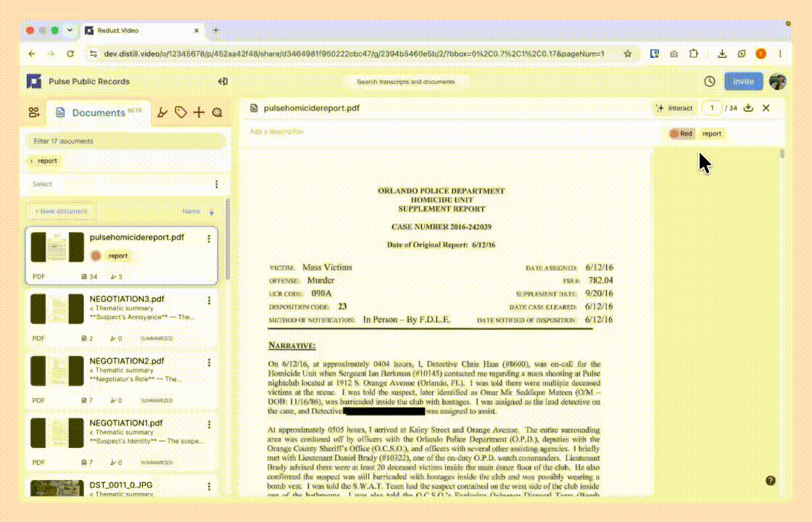Open the user profile avatar

click(x=777, y=81)
